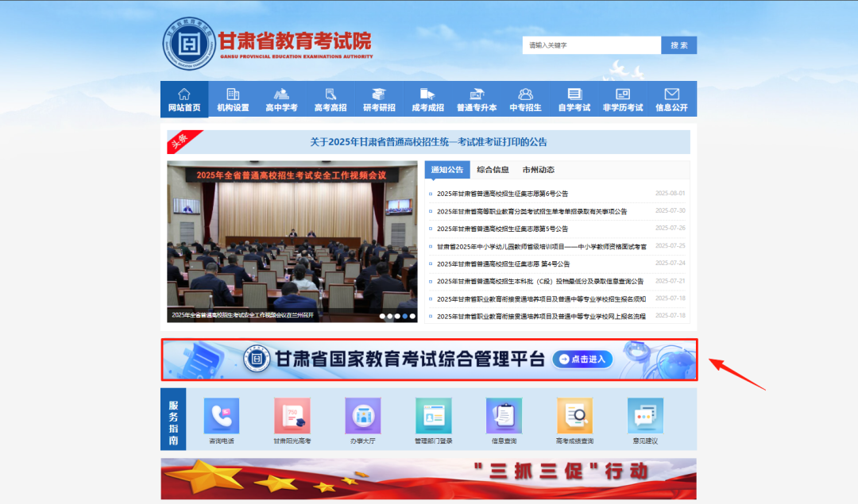The width and height of the screenshot is (858, 504).
Task: Click the 办事大厅 service hall icon
Action: (362, 416)
